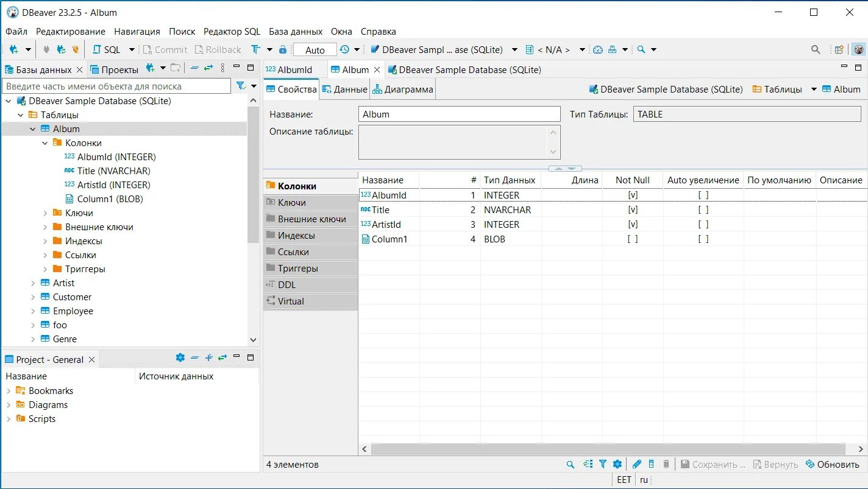Viewport: 868px width, 489px height.
Task: Click the tree view toggle icon in bottom toolbar
Action: click(588, 464)
